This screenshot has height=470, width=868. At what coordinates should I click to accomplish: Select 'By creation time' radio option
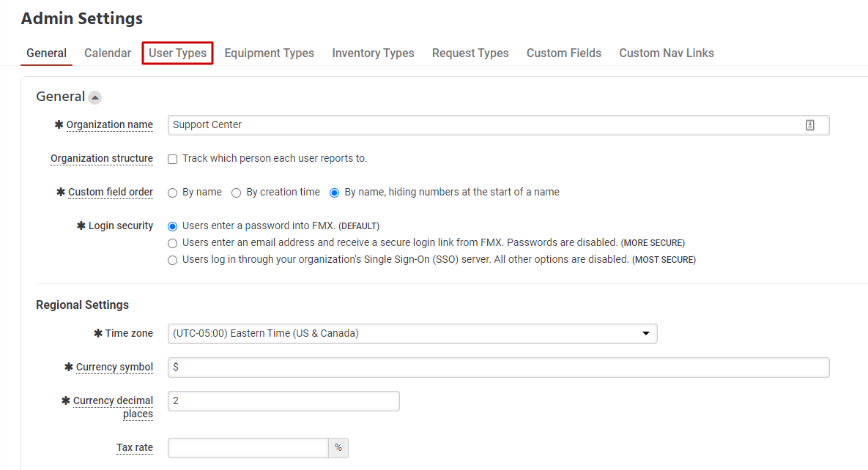[237, 193]
